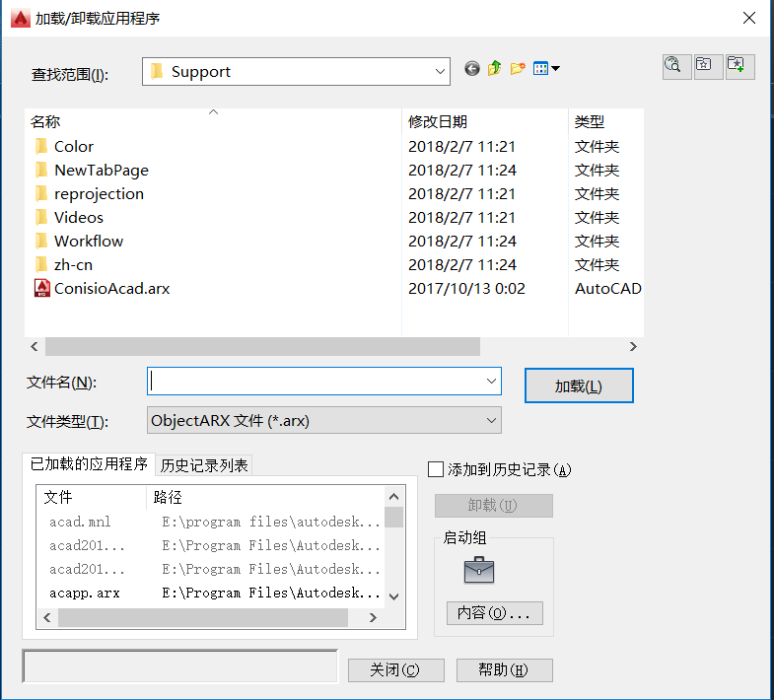
Task: Click the AutoCAD type cell
Action: point(607,288)
